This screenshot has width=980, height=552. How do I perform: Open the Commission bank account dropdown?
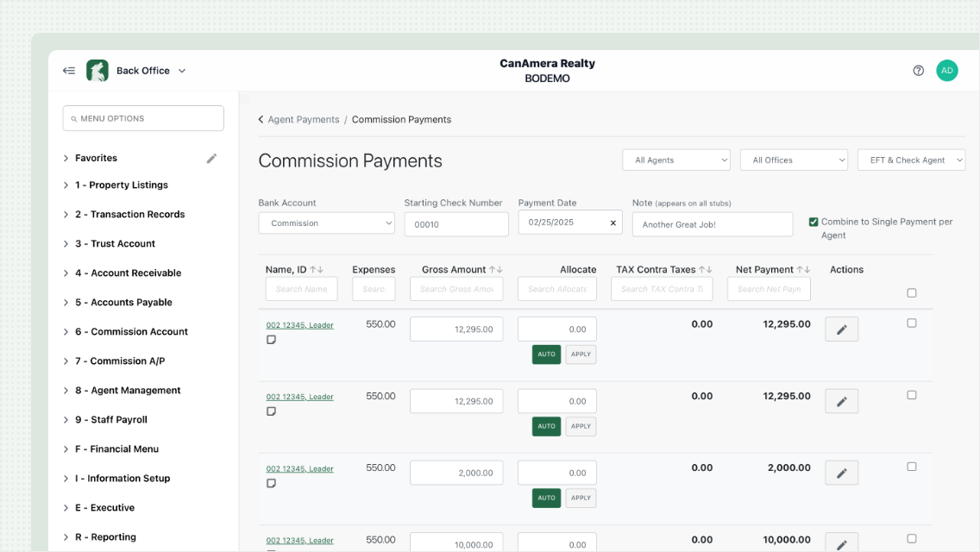point(326,223)
